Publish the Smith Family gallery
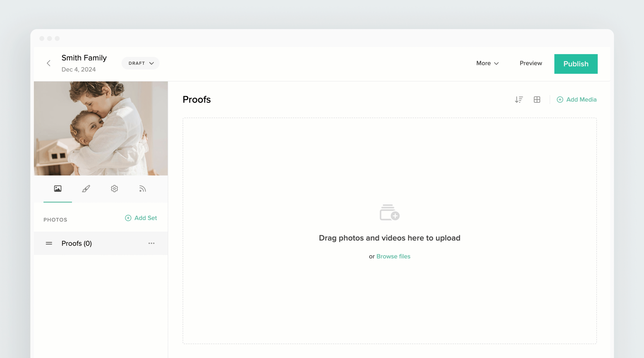Image resolution: width=644 pixels, height=358 pixels. point(576,64)
